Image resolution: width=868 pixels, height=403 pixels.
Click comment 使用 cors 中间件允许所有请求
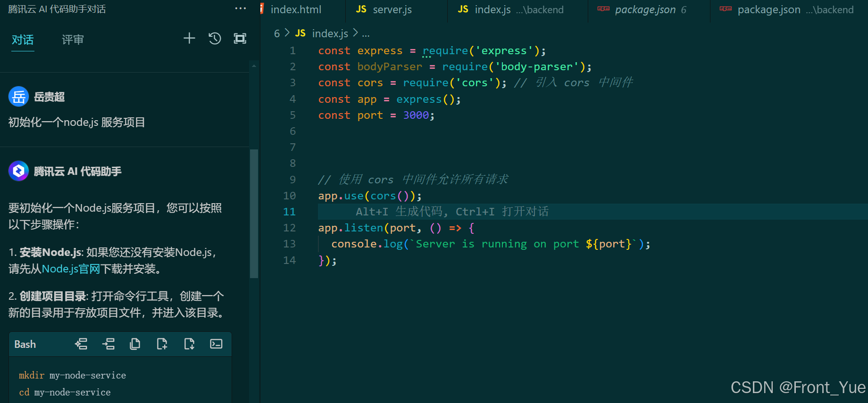coord(413,180)
